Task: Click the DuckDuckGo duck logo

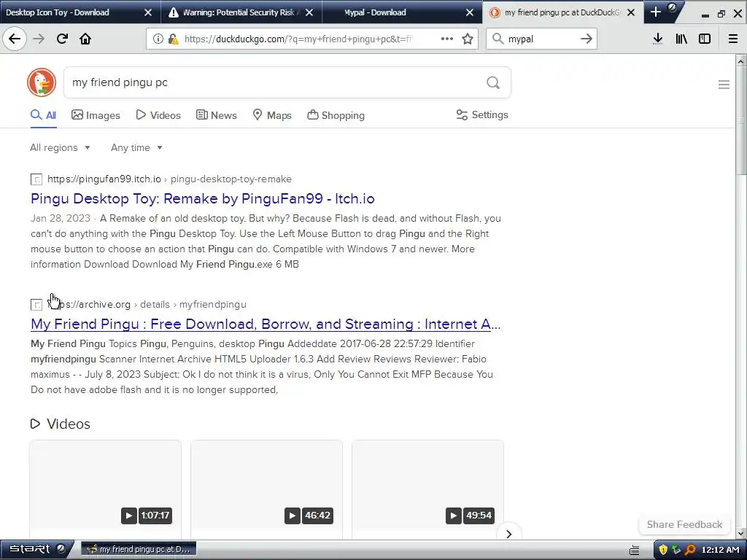Action: (42, 82)
